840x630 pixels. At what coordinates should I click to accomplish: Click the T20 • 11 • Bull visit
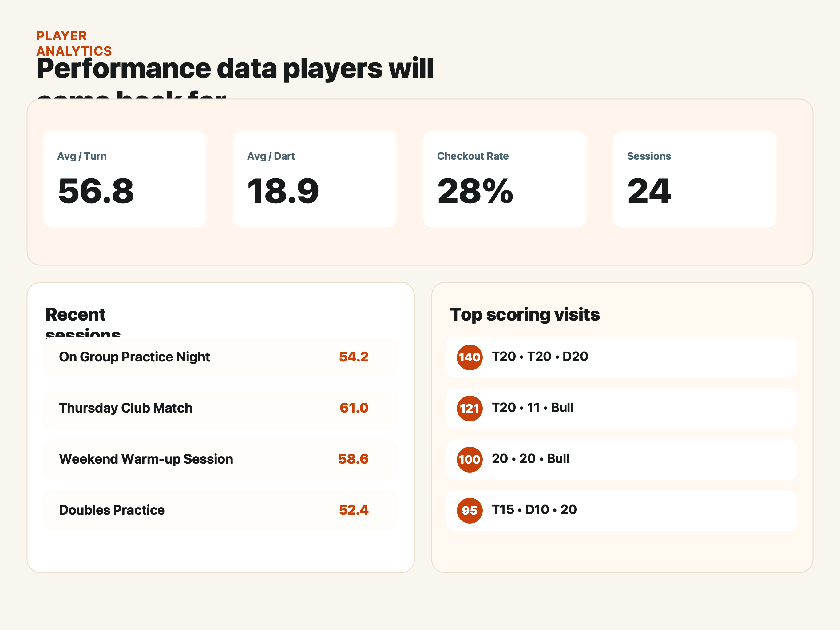coord(622,409)
